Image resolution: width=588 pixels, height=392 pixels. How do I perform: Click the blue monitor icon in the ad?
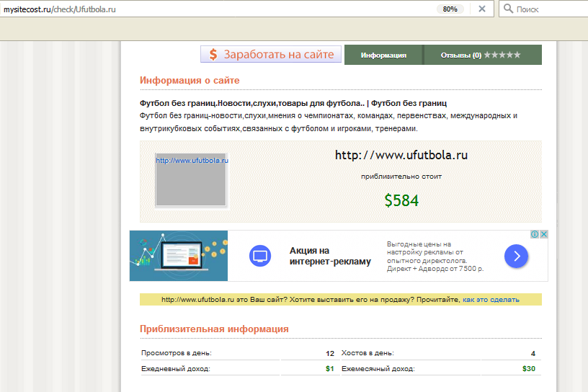(260, 256)
